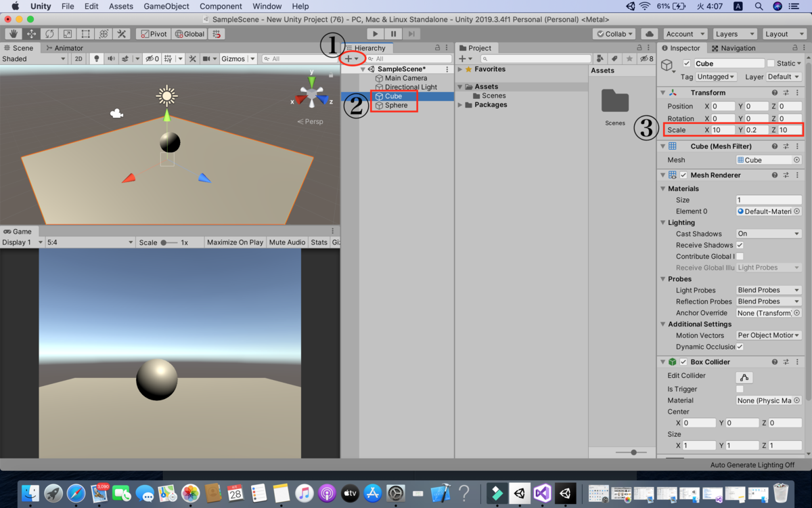Toggle the grid snapping icon in toolbar
Viewport: 812px width, 508px height.
(x=217, y=34)
